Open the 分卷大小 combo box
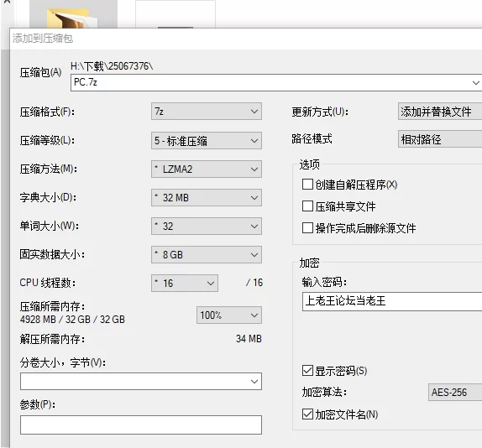This screenshot has width=482, height=448. [141, 382]
